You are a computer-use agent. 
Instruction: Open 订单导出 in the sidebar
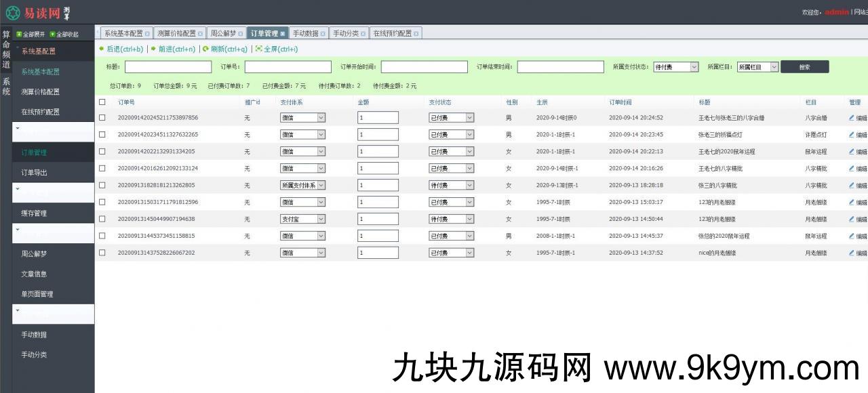pos(34,173)
